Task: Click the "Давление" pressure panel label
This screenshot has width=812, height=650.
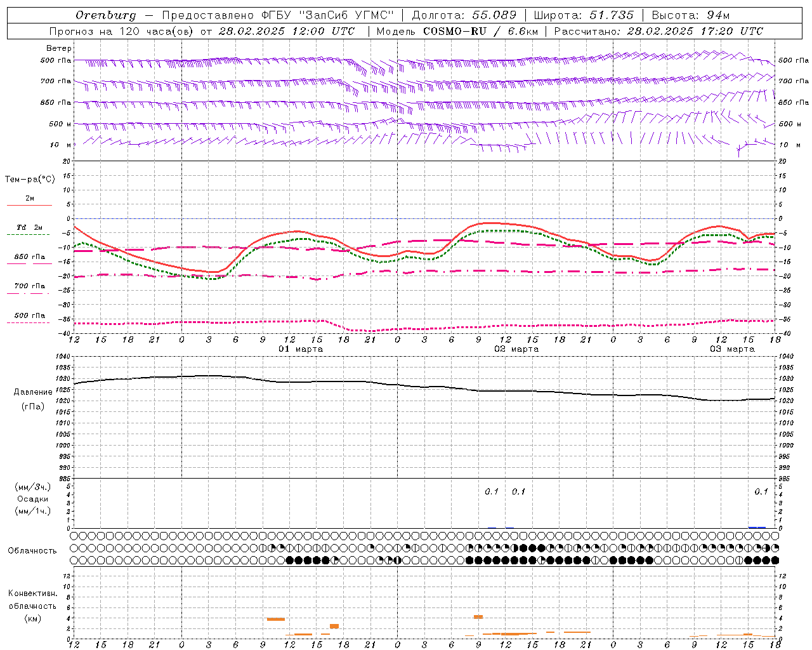Action: pos(33,392)
